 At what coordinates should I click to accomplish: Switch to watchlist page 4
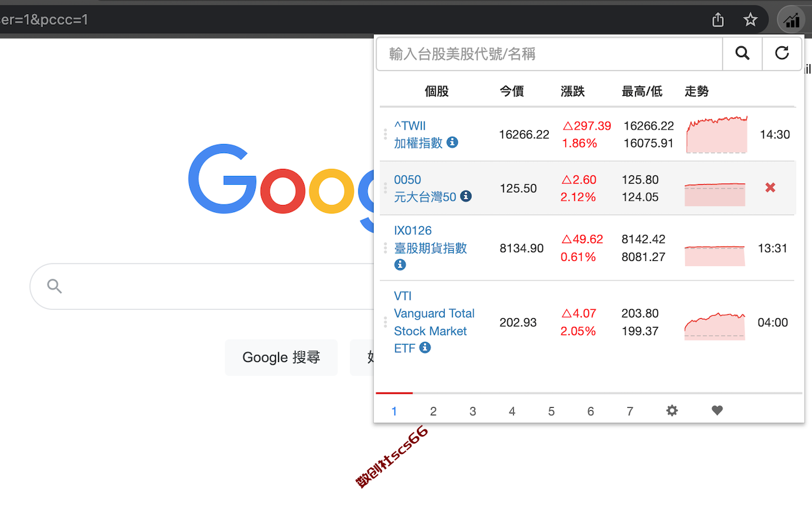click(512, 411)
